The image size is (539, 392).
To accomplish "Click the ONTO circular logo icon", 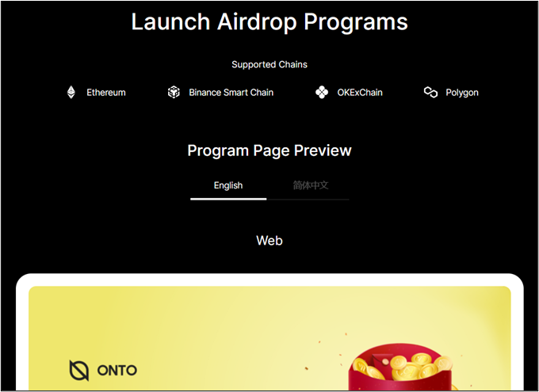I will coord(79,370).
